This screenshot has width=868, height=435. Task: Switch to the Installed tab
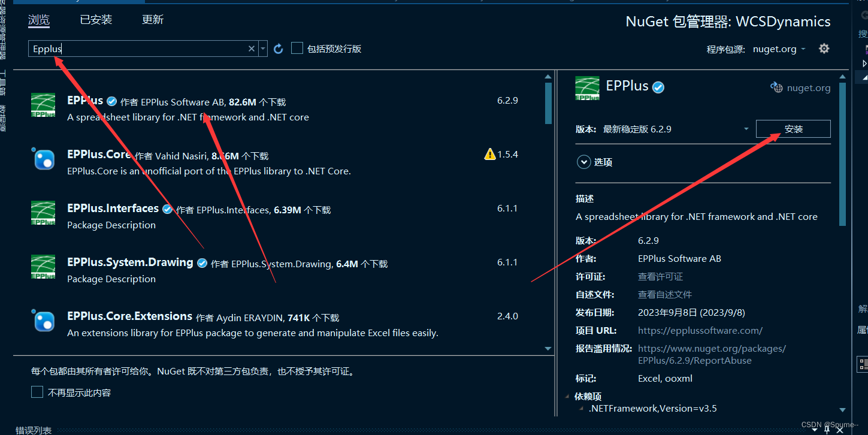click(x=96, y=20)
